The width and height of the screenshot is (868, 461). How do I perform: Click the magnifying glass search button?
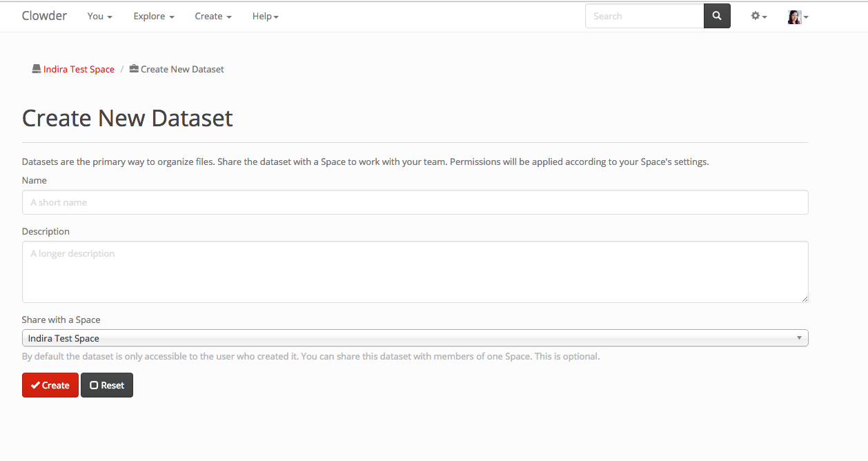(x=717, y=16)
